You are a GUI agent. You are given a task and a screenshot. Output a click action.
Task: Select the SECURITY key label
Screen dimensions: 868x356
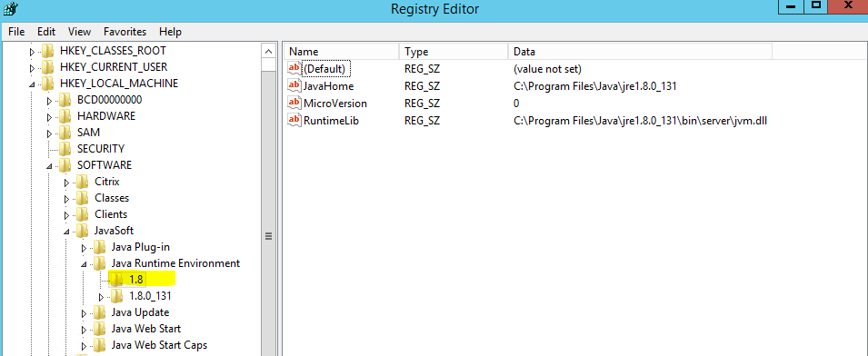101,149
